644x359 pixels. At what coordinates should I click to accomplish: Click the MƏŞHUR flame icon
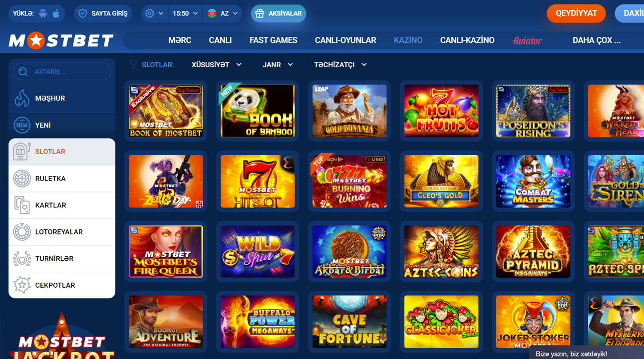point(22,98)
